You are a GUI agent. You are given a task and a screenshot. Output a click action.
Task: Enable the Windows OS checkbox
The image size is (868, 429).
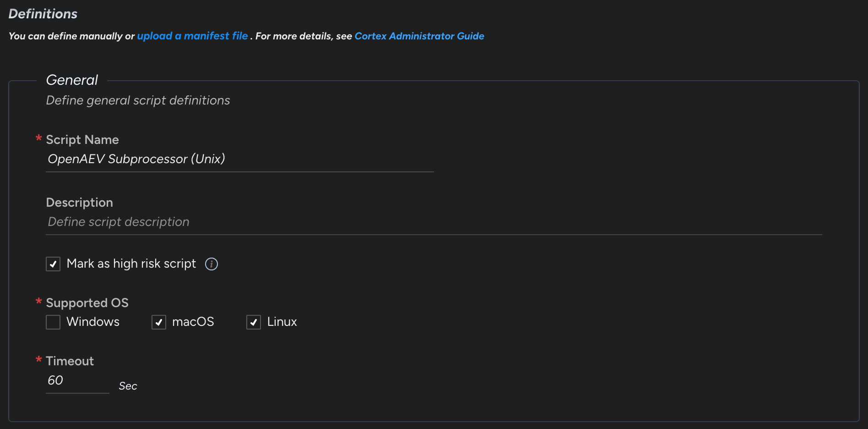point(53,322)
